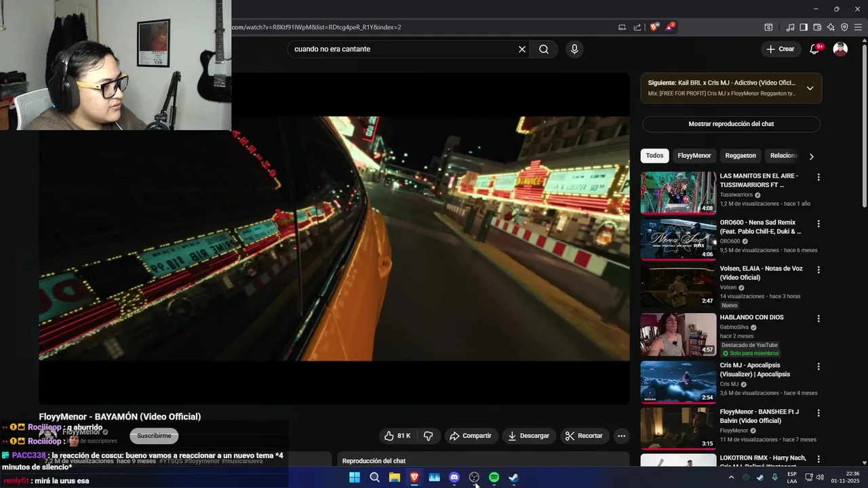
Task: Select the Todos filter chip
Action: pos(654,156)
